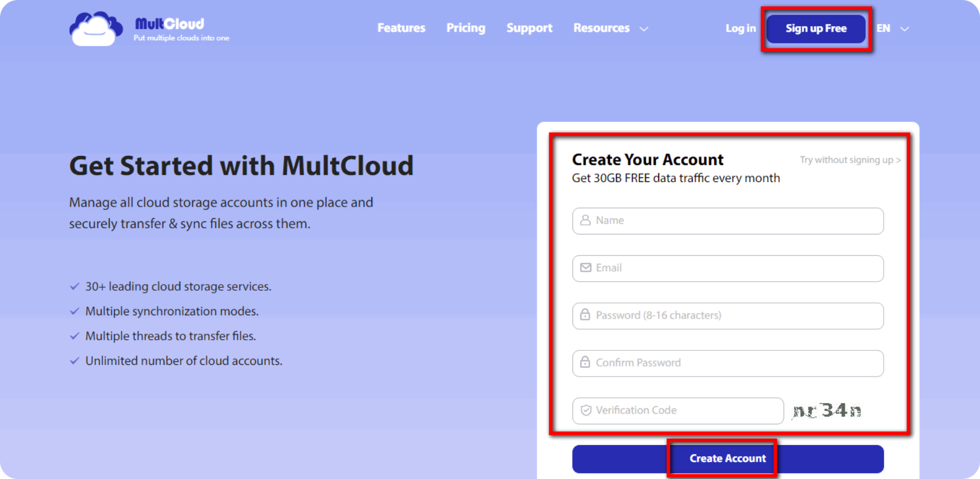Click Put multiple clouds into one tagline
Screen dimensions: 980x479
click(182, 38)
